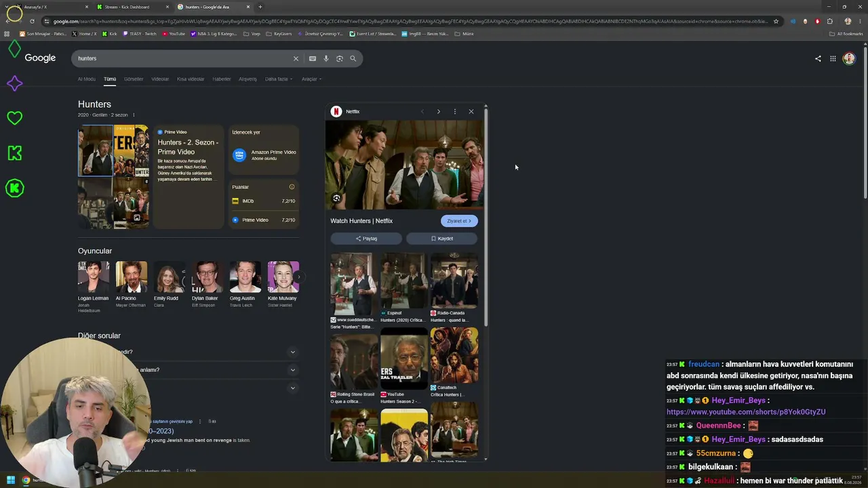Expand the 'Daha fazla' dropdown
868x488 pixels.
pyautogui.click(x=279, y=79)
